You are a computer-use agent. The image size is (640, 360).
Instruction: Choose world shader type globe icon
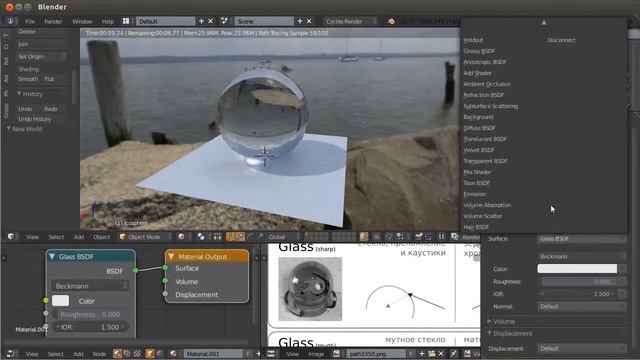click(x=160, y=353)
